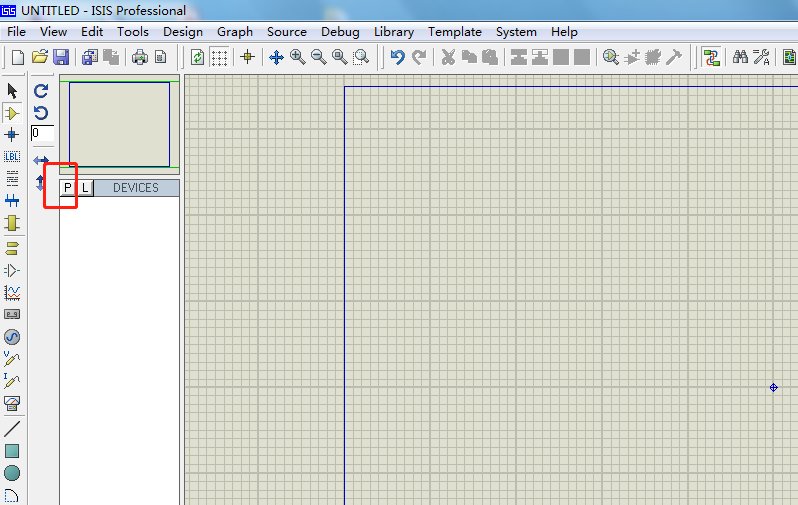Screen dimensions: 798x505
Task: Activate the Selection mode arrow tool
Action: click(12, 91)
